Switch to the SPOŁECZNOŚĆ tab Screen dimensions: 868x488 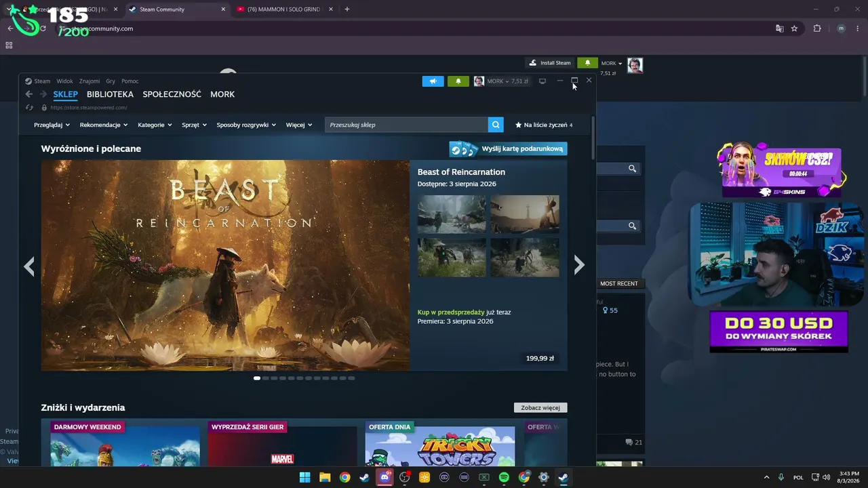point(172,94)
